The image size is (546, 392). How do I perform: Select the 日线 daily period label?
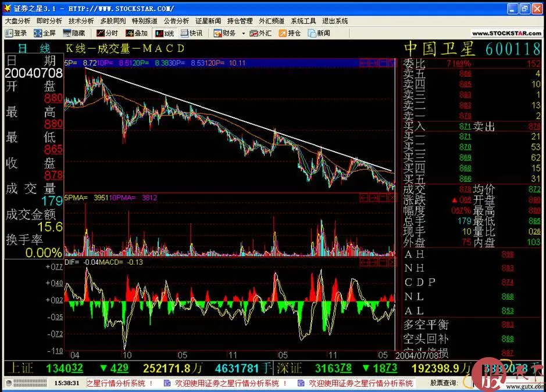click(x=34, y=48)
